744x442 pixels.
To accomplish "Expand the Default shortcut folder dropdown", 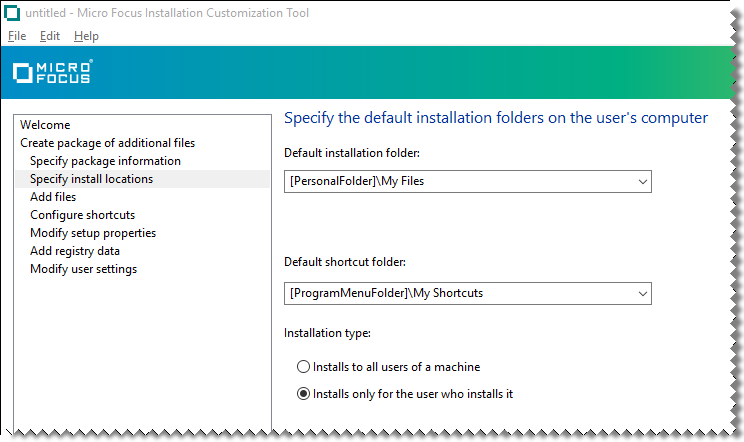I will (640, 293).
